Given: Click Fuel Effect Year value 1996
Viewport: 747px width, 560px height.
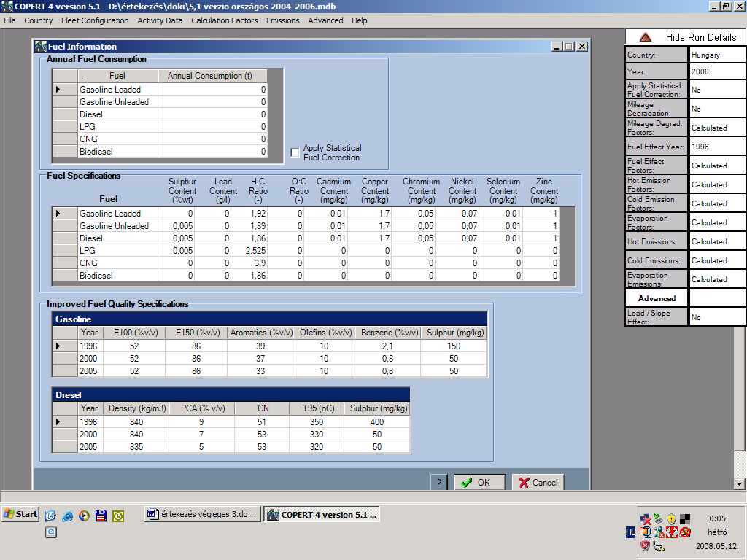Looking at the screenshot, I should 717,147.
